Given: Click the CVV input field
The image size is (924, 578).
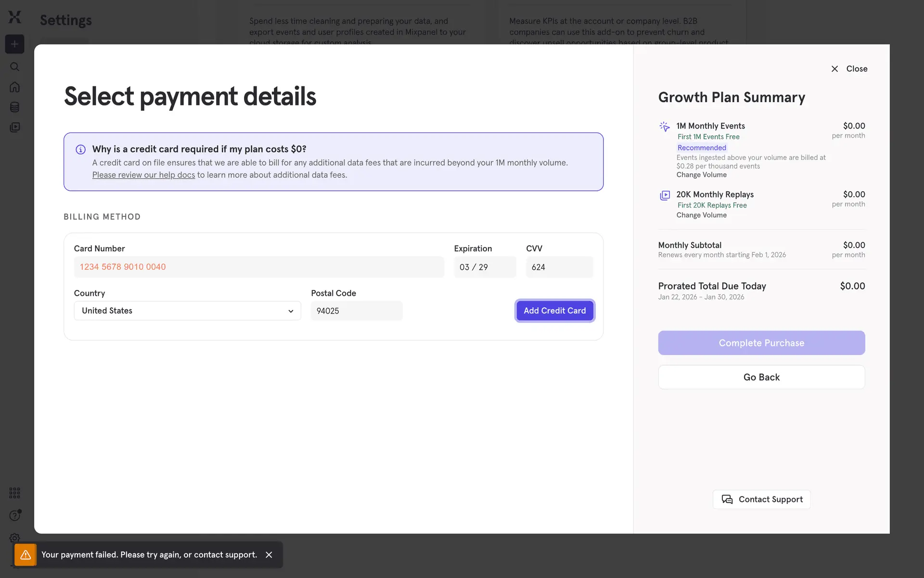Looking at the screenshot, I should click(x=559, y=267).
